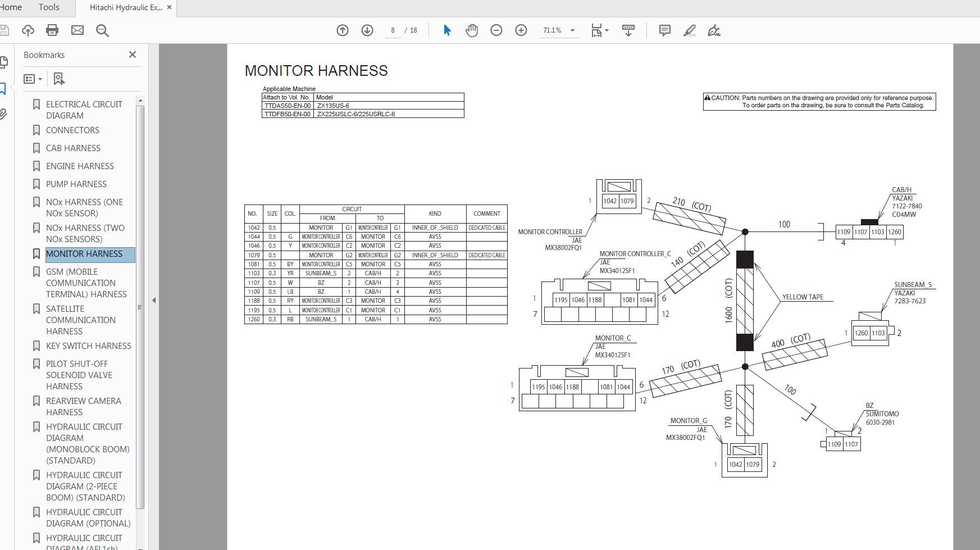Open the sign document tool
The height and width of the screenshot is (550, 980).
click(x=714, y=30)
